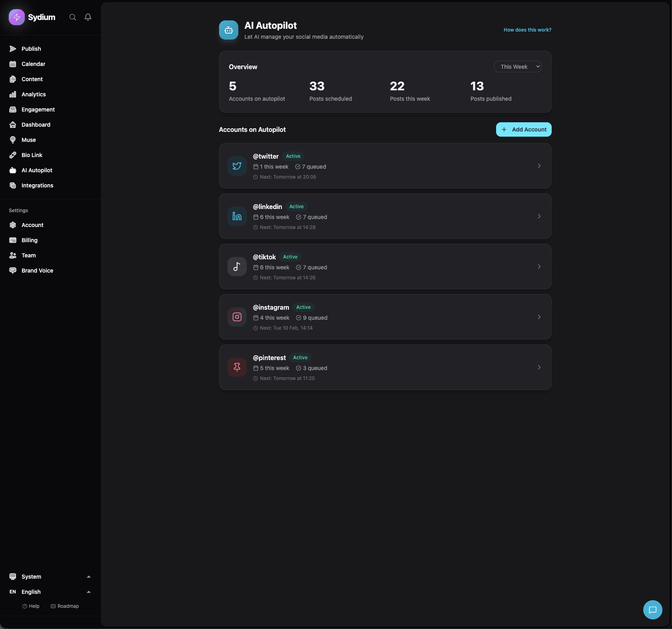Click the Twitter account icon
The image size is (672, 629).
tap(237, 165)
